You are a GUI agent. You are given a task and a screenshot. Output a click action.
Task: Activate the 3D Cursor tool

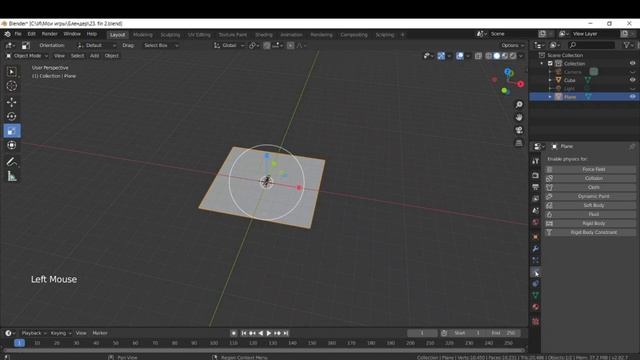[12, 86]
